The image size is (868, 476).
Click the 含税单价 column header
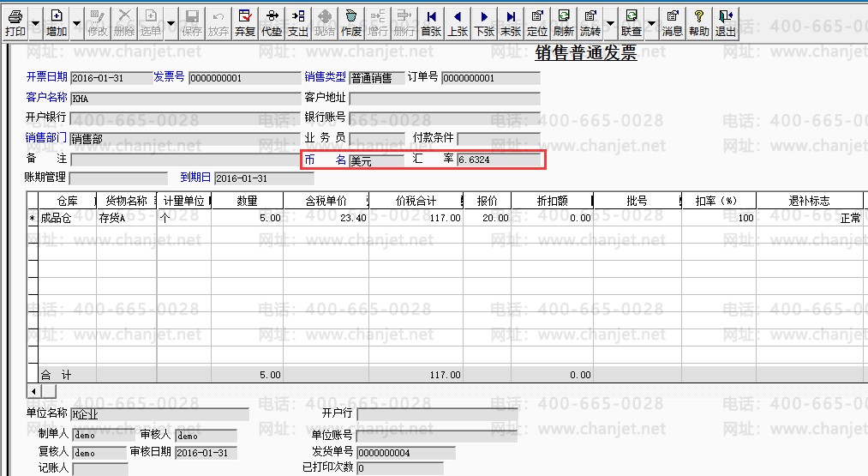tap(326, 201)
